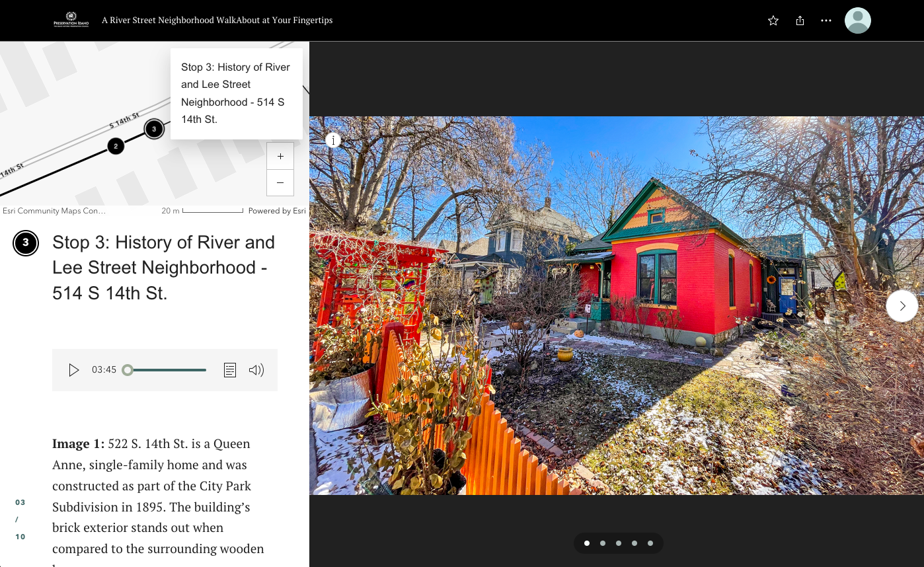Zoom in on the neighborhood map

[x=280, y=156]
